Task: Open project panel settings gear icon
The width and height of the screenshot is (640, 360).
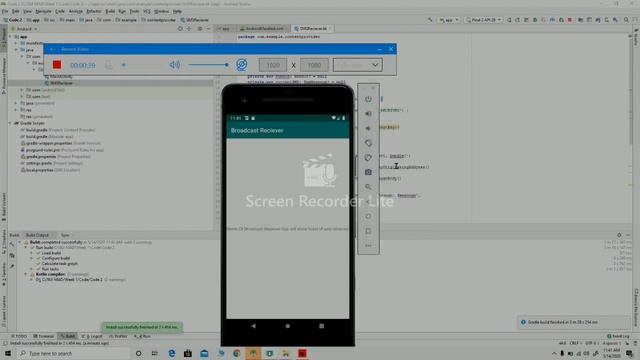Action: (200, 29)
